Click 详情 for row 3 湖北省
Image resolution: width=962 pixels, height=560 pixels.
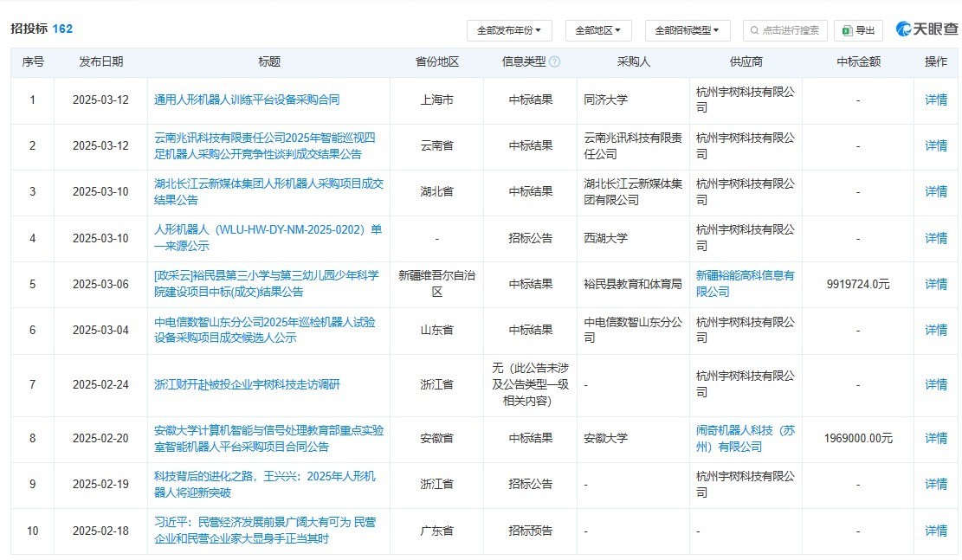click(x=936, y=192)
